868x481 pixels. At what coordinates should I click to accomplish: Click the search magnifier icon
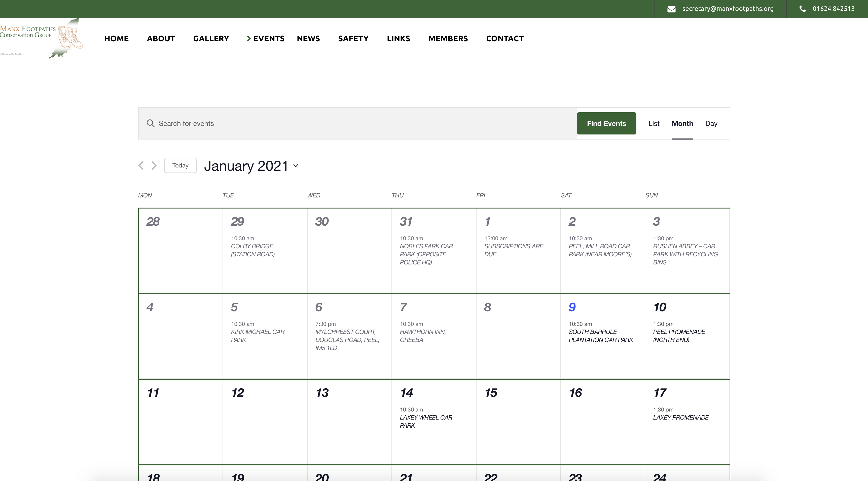click(151, 123)
